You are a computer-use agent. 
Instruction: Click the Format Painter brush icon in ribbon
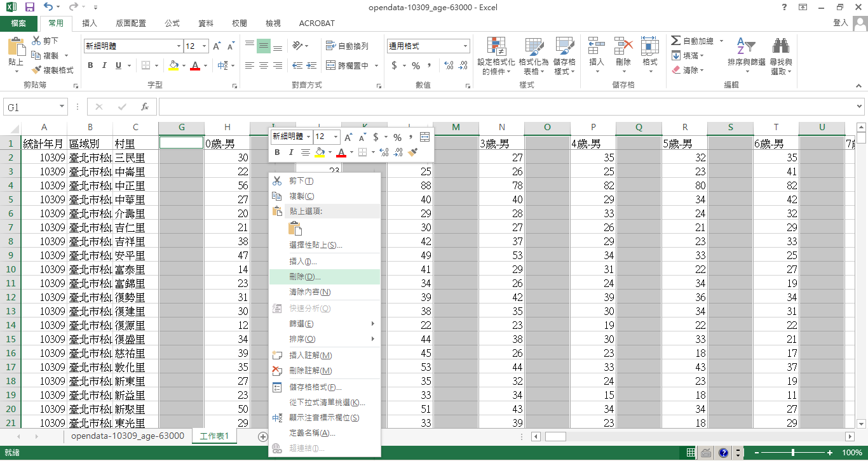click(37, 70)
